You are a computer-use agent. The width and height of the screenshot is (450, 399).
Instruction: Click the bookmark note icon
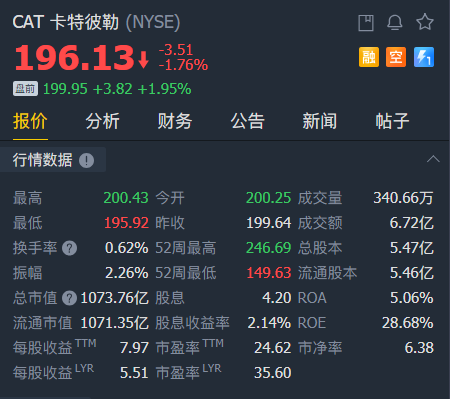coord(366,23)
